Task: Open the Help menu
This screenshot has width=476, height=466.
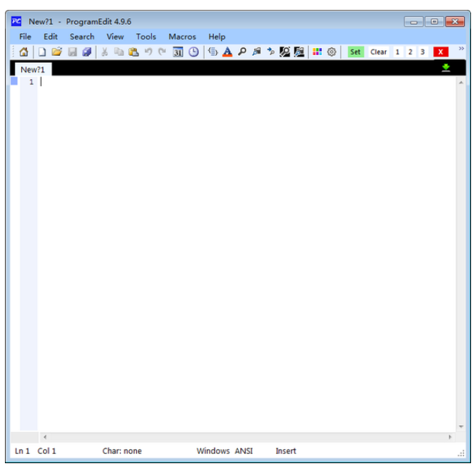Action: (x=217, y=37)
